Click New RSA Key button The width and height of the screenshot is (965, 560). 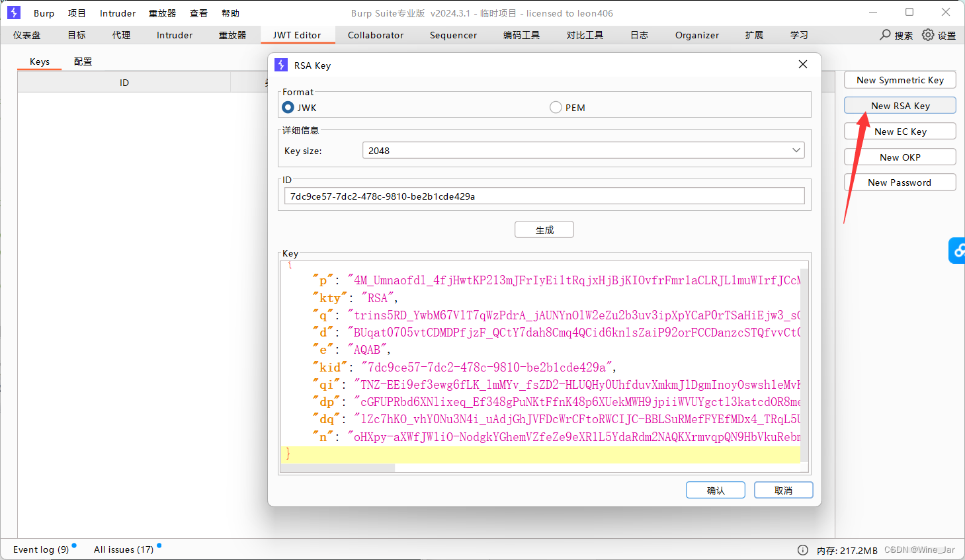pos(900,106)
